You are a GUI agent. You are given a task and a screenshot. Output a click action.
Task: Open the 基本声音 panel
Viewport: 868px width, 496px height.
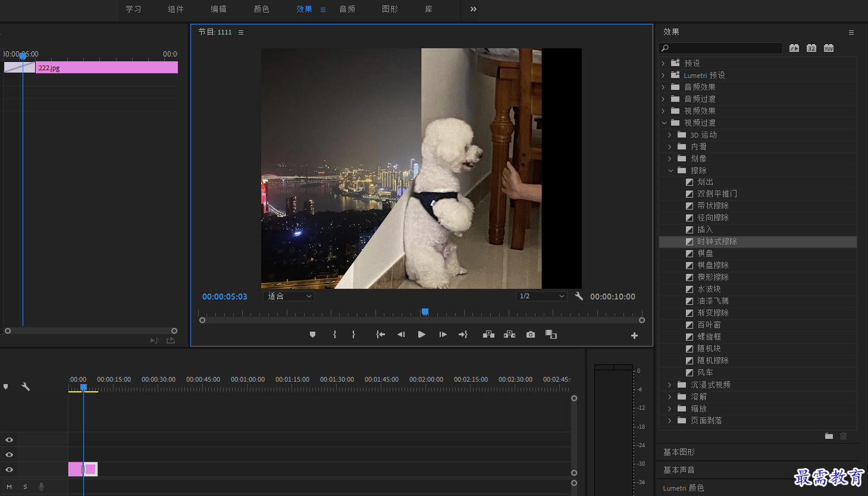(679, 470)
